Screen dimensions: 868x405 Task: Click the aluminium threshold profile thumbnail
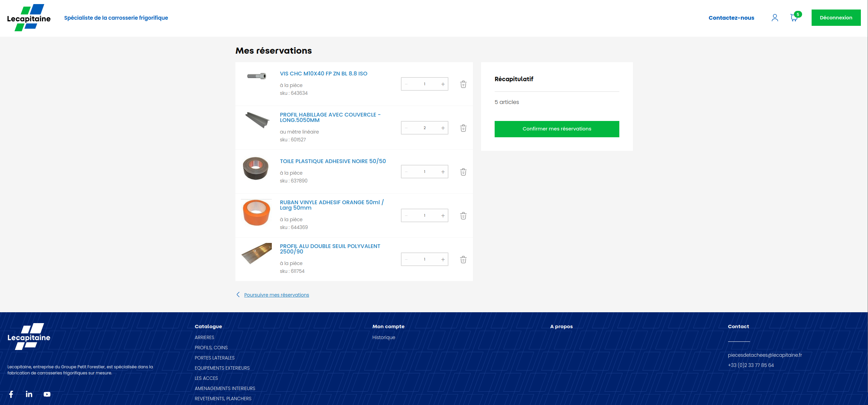point(256,253)
